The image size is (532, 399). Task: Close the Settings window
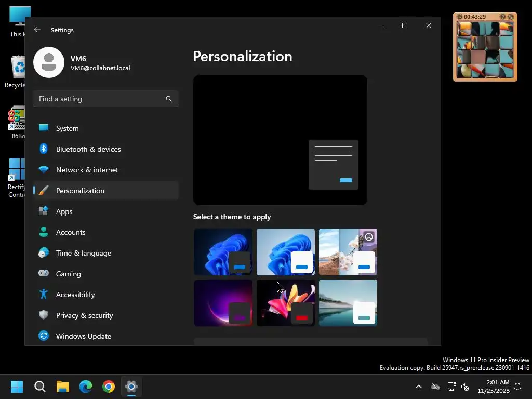(x=429, y=25)
